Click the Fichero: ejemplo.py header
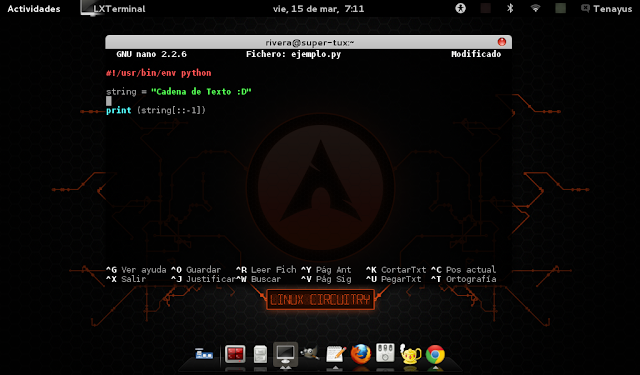The width and height of the screenshot is (640, 375). point(293,54)
